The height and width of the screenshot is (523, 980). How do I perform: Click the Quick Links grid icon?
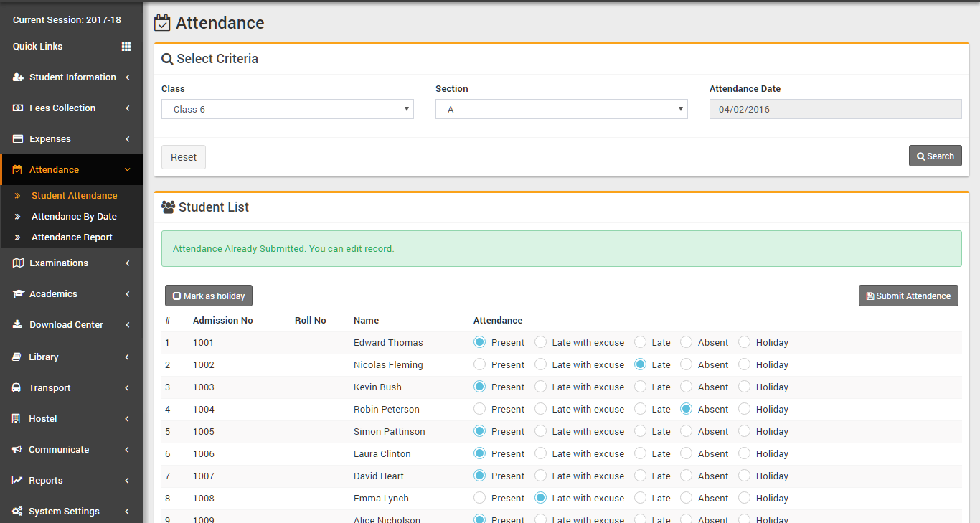point(126,47)
